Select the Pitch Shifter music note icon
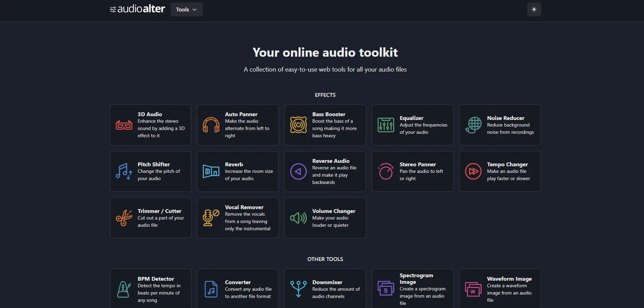 point(124,171)
